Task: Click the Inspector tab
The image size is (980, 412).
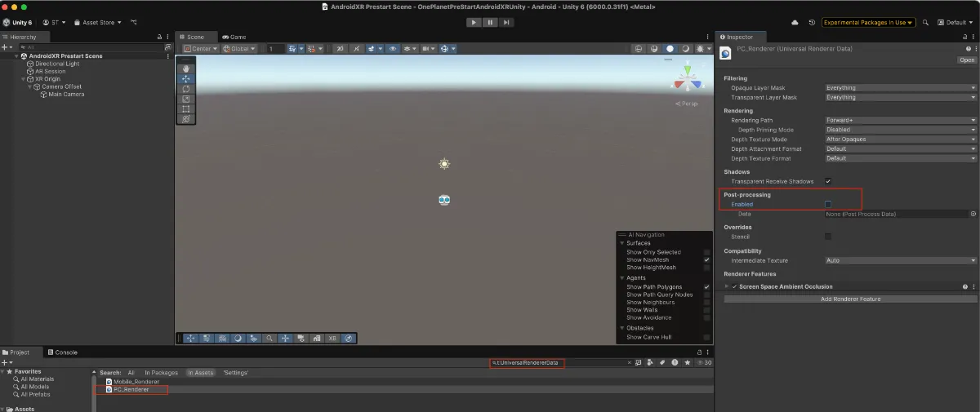Action: coord(742,37)
